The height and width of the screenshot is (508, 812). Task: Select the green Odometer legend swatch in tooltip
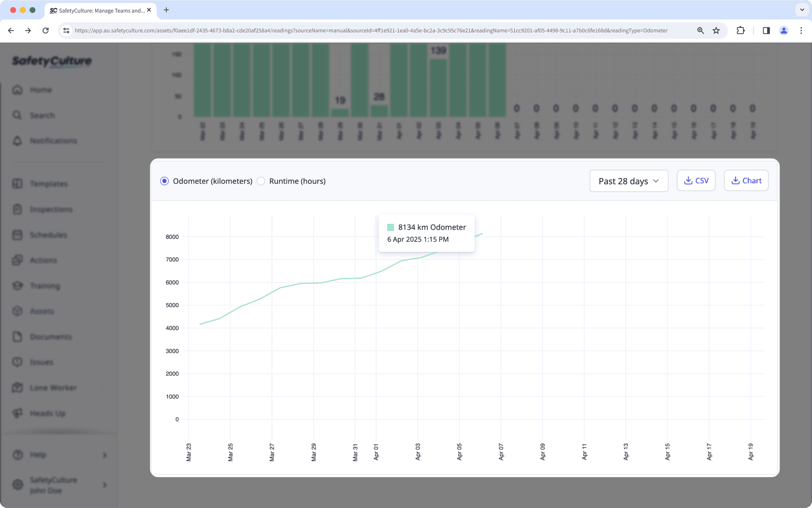pyautogui.click(x=390, y=227)
